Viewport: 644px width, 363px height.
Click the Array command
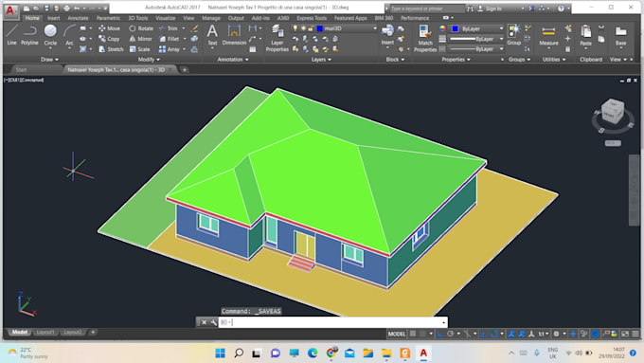[170, 49]
